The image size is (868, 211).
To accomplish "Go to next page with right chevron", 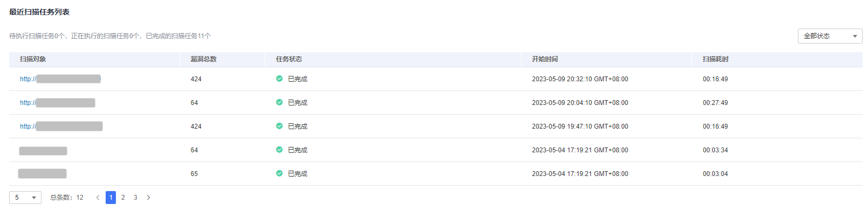I will pos(148,198).
